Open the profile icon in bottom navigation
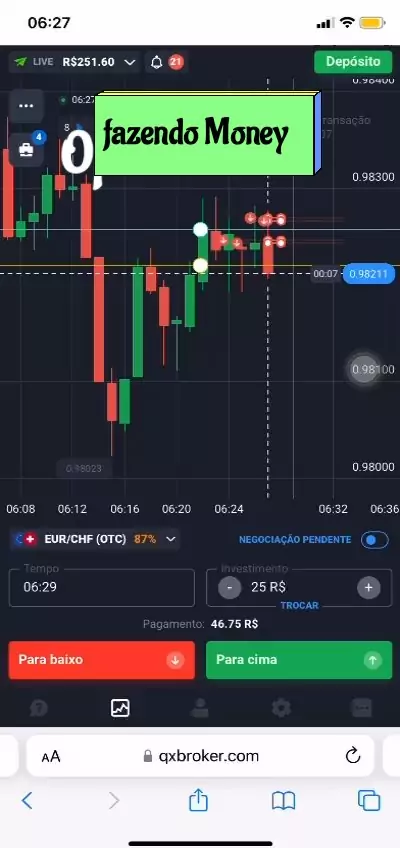 pyautogui.click(x=200, y=707)
